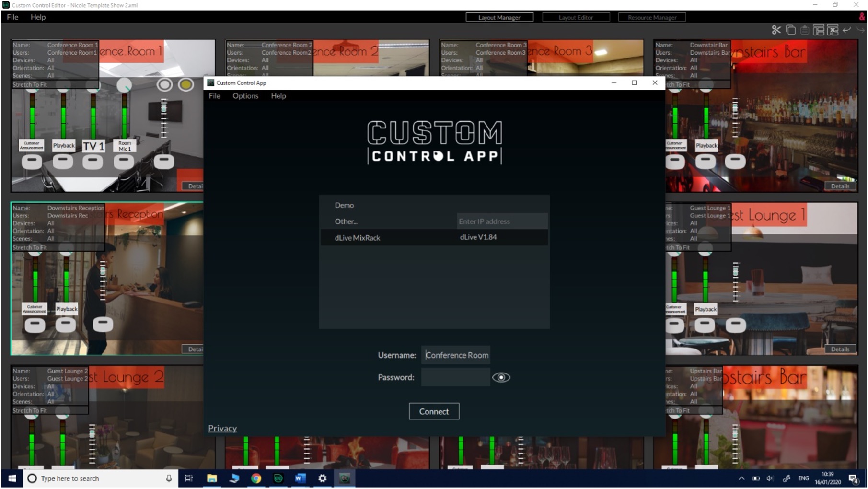868x489 pixels.
Task: Open Task View from the taskbar
Action: click(189, 478)
